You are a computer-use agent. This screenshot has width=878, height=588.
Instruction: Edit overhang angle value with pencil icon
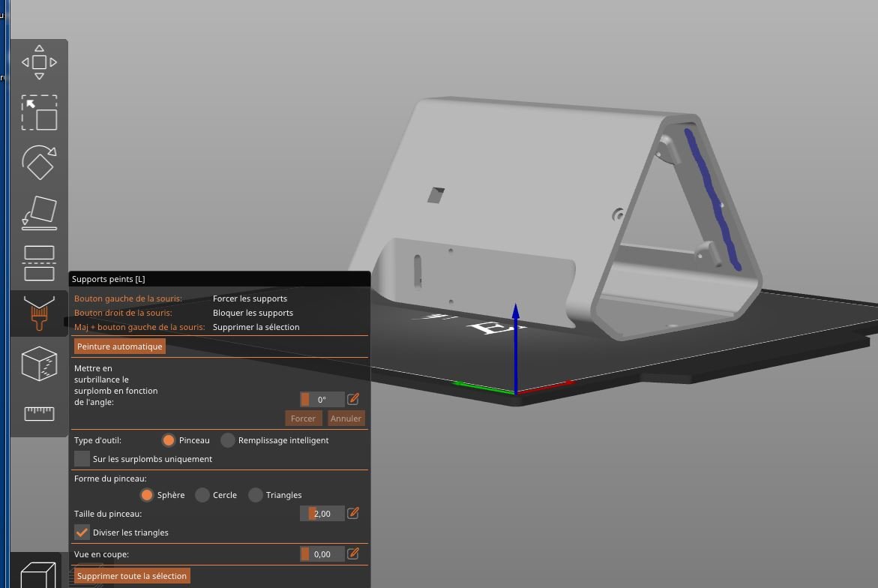pos(352,399)
